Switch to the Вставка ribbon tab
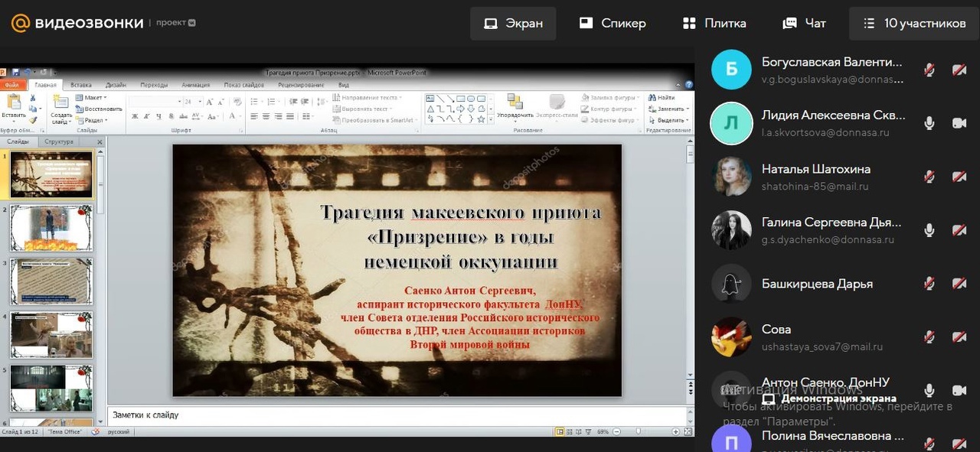This screenshot has width=980, height=452. (x=80, y=85)
